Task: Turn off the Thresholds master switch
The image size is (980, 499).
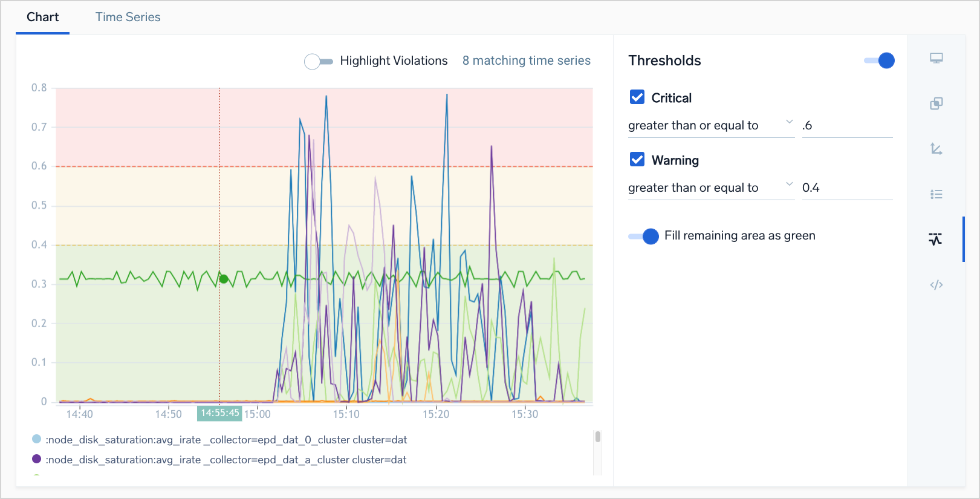Action: click(880, 60)
